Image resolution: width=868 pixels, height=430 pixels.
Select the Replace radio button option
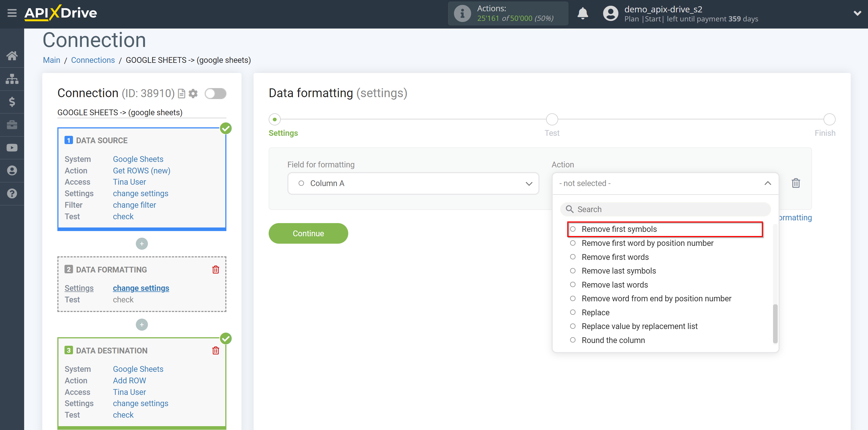point(572,312)
